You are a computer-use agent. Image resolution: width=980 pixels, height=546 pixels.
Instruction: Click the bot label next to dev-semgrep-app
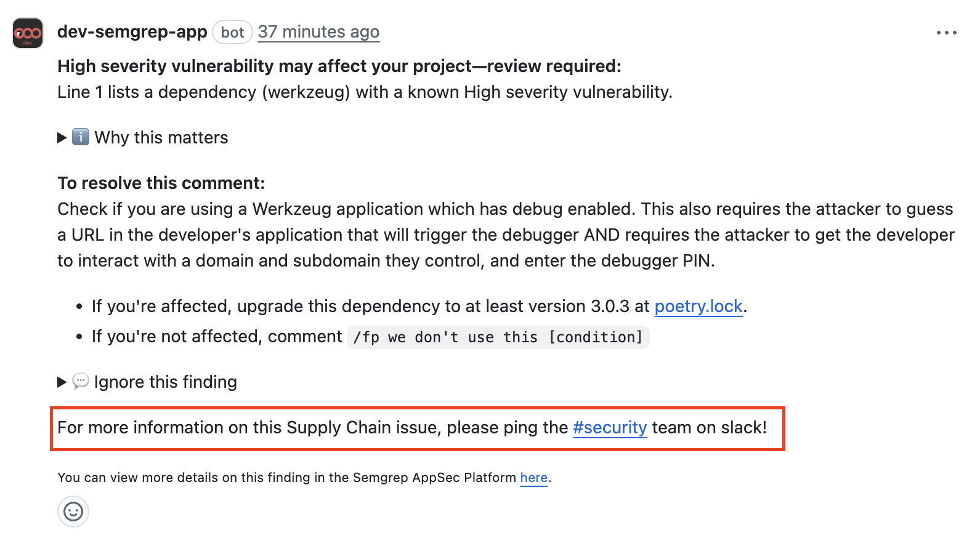pyautogui.click(x=232, y=32)
